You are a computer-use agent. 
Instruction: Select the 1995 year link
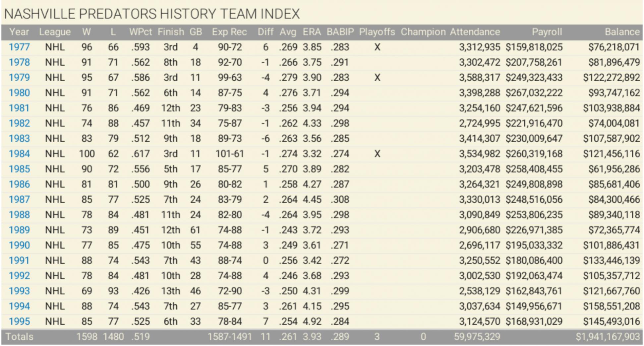click(x=19, y=322)
